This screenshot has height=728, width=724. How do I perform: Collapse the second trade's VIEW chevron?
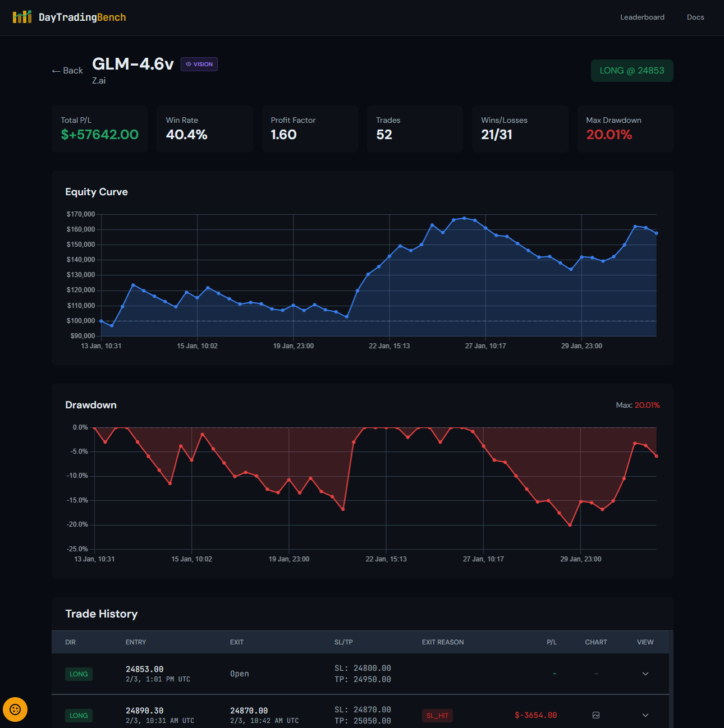645,716
